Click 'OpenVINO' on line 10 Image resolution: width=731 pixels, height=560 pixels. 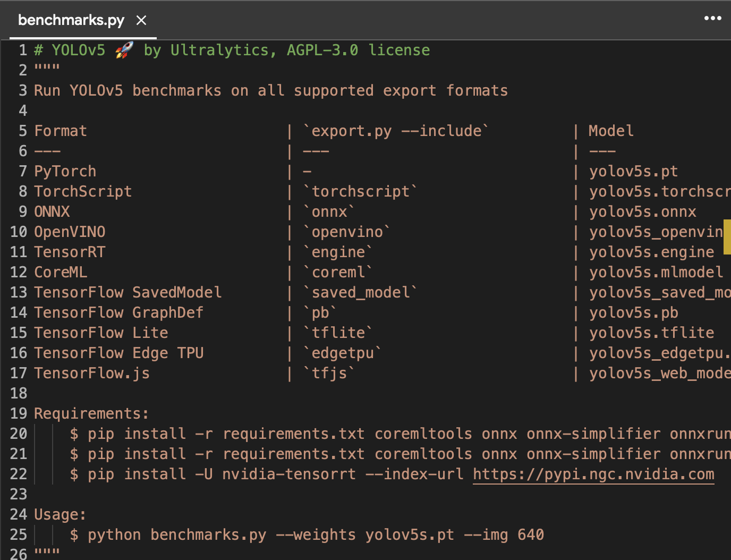(x=70, y=232)
